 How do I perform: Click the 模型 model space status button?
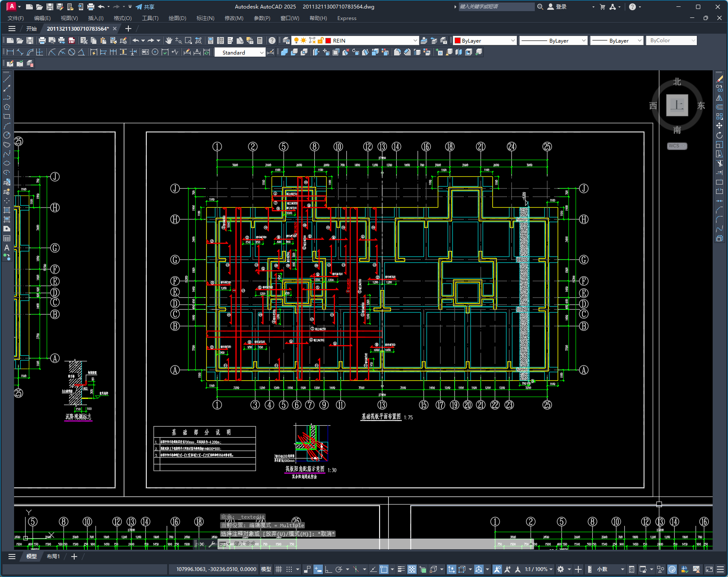[266, 569]
